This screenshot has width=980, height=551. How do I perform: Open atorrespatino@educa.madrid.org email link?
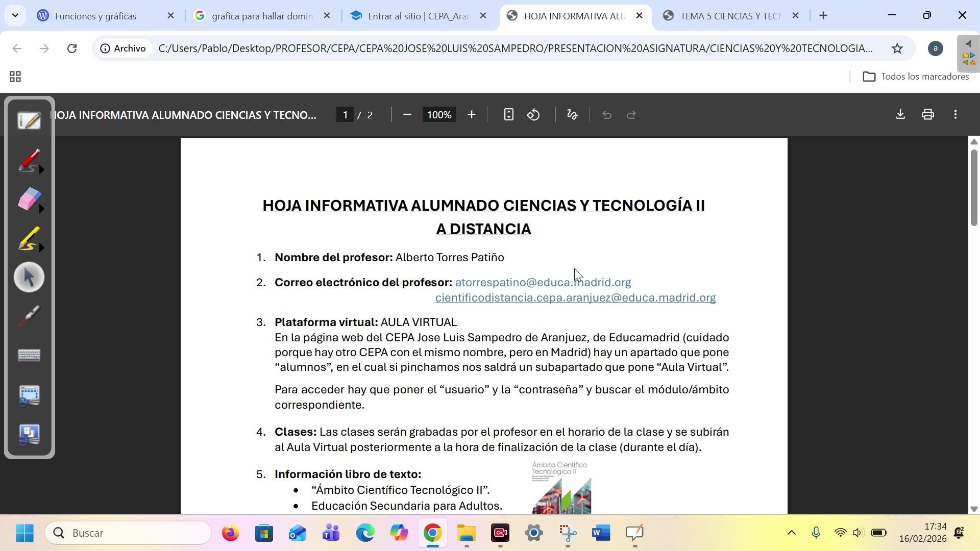[x=543, y=283]
